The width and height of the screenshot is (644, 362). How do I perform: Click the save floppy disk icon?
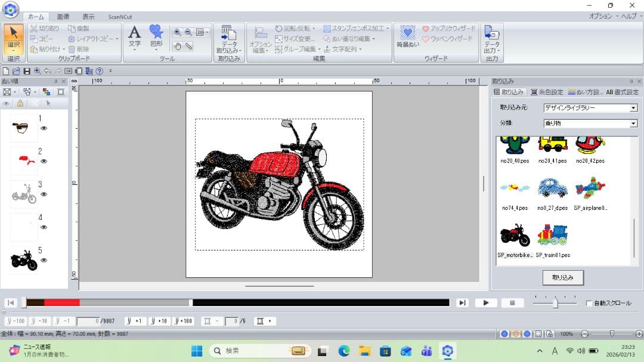(x=27, y=71)
